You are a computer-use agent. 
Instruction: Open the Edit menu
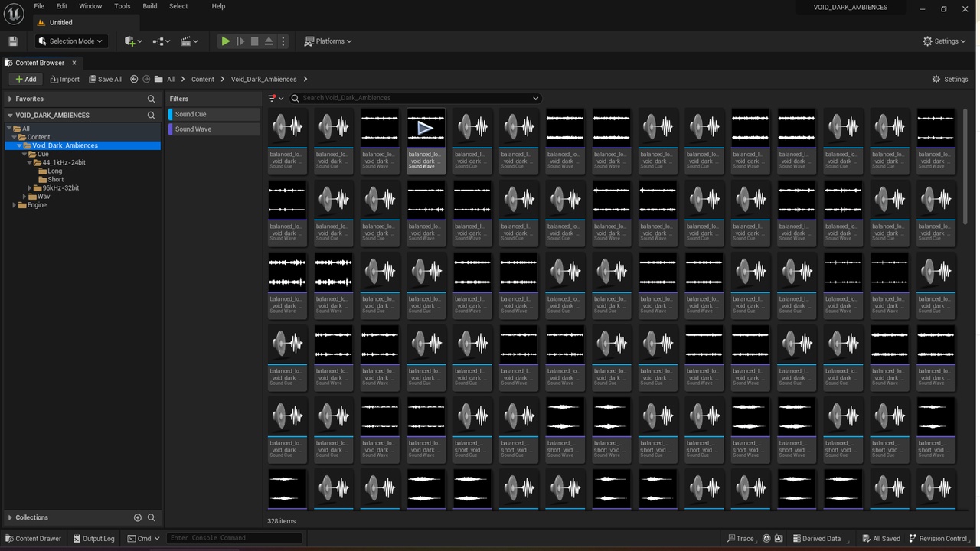(62, 6)
